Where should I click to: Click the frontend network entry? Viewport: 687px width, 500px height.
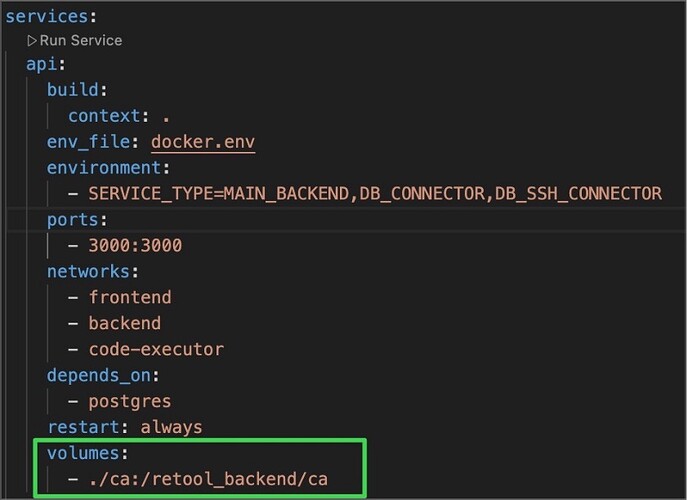coord(130,297)
